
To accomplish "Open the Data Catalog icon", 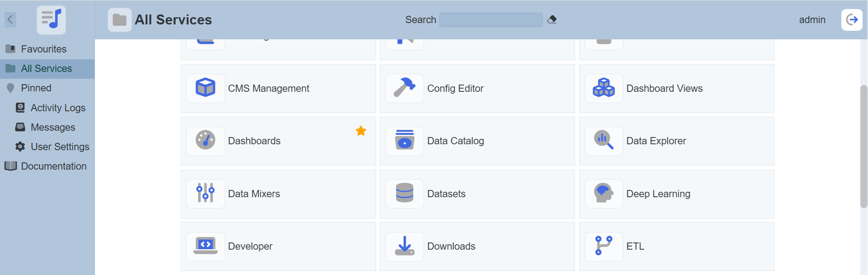I will click(404, 141).
